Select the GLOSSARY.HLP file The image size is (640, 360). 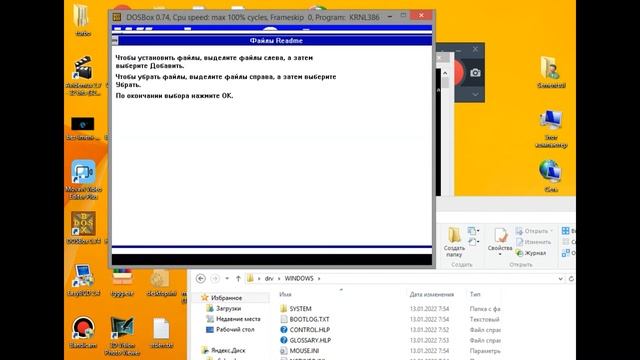click(305, 340)
